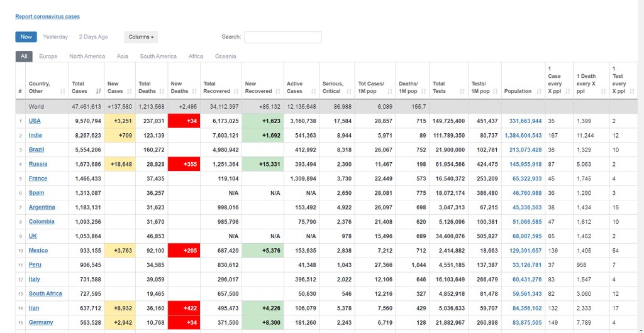Open the Peru country link
Screen dimensions: 644x333
click(35, 265)
